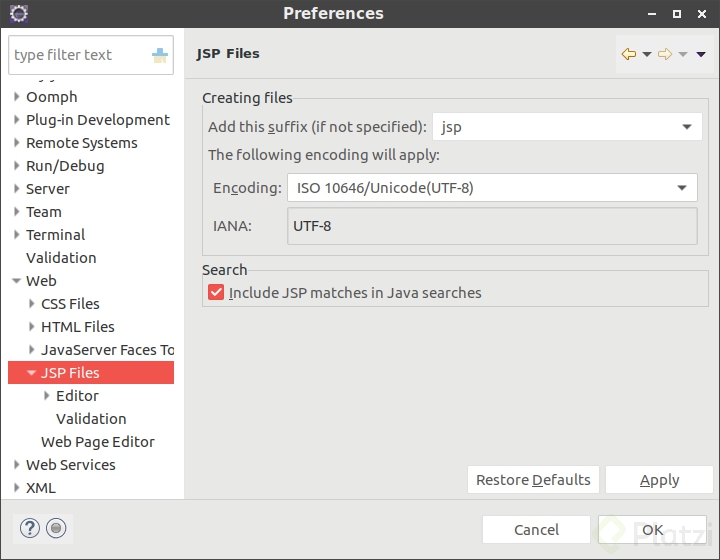
Task: Open the suffix jsp dropdown
Action: tap(686, 127)
